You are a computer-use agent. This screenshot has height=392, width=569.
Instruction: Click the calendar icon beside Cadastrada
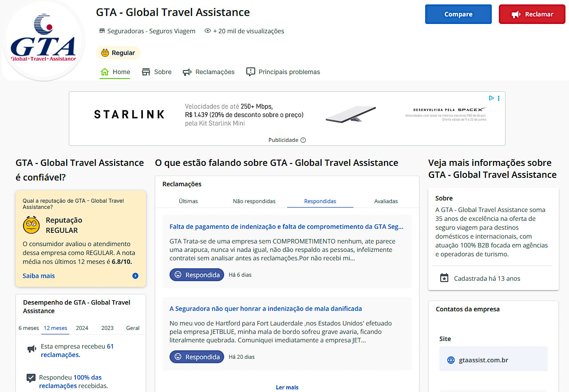point(444,278)
